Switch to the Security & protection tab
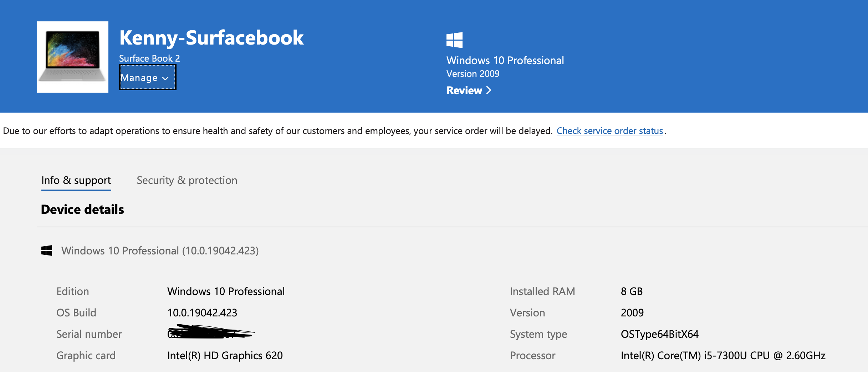This screenshot has height=372, width=868. click(x=187, y=180)
